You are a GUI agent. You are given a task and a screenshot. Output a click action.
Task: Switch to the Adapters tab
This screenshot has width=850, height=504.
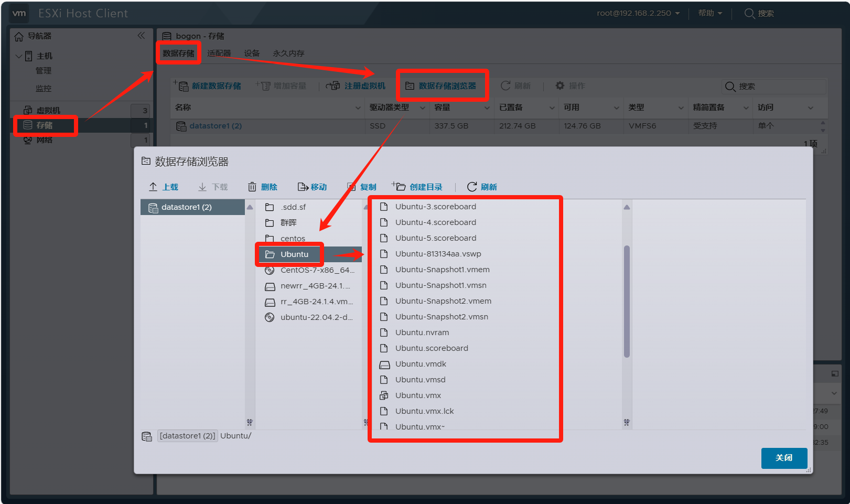coord(219,53)
